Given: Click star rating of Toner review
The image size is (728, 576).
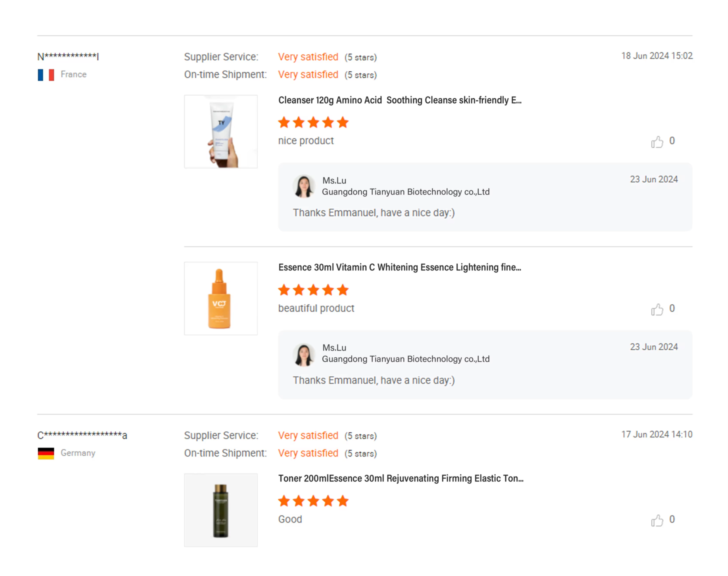Looking at the screenshot, I should click(x=313, y=501).
